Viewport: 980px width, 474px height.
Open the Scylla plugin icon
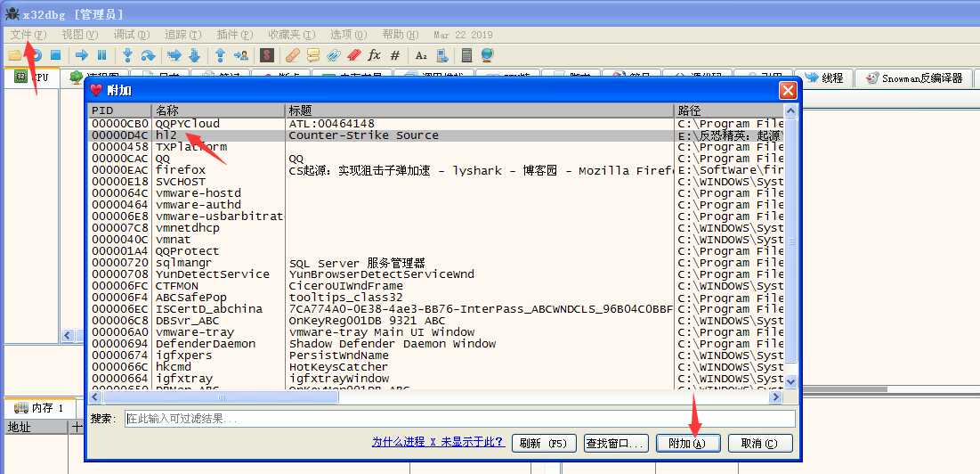coord(267,55)
